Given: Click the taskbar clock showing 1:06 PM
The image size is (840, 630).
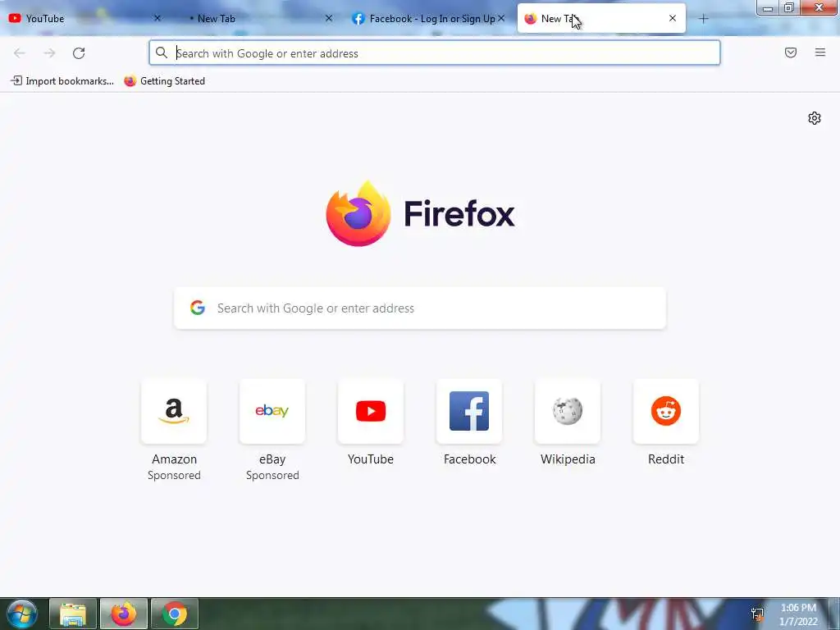Looking at the screenshot, I should pyautogui.click(x=798, y=614).
